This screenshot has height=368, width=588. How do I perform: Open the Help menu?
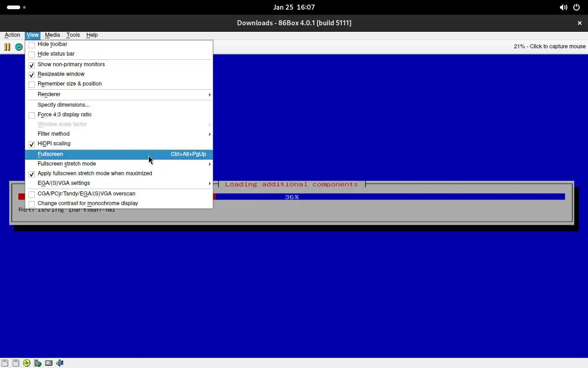pyautogui.click(x=92, y=35)
